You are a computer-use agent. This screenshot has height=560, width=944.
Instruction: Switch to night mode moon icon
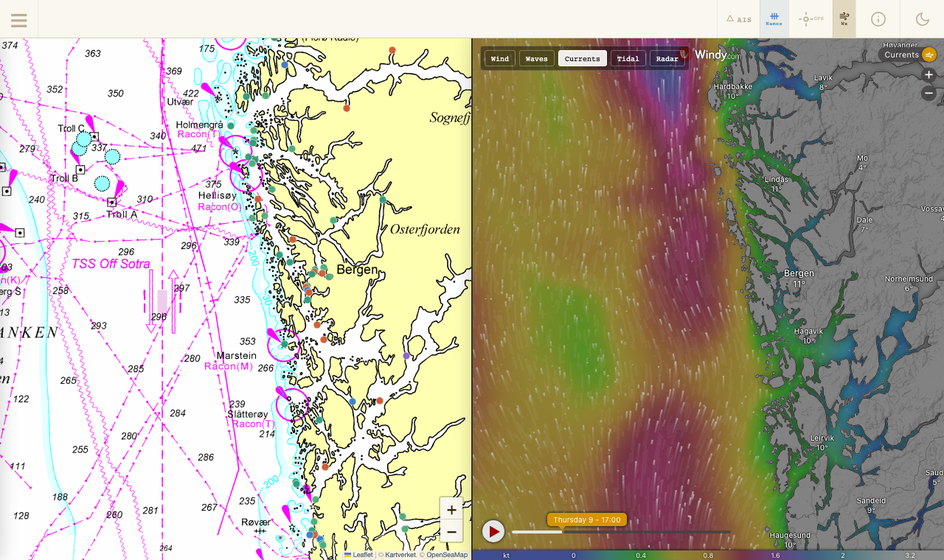click(923, 19)
